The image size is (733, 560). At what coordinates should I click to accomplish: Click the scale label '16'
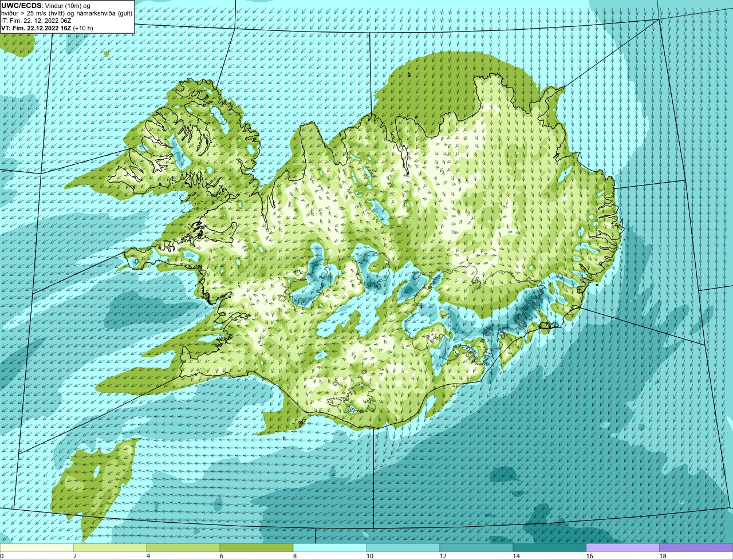tap(590, 556)
